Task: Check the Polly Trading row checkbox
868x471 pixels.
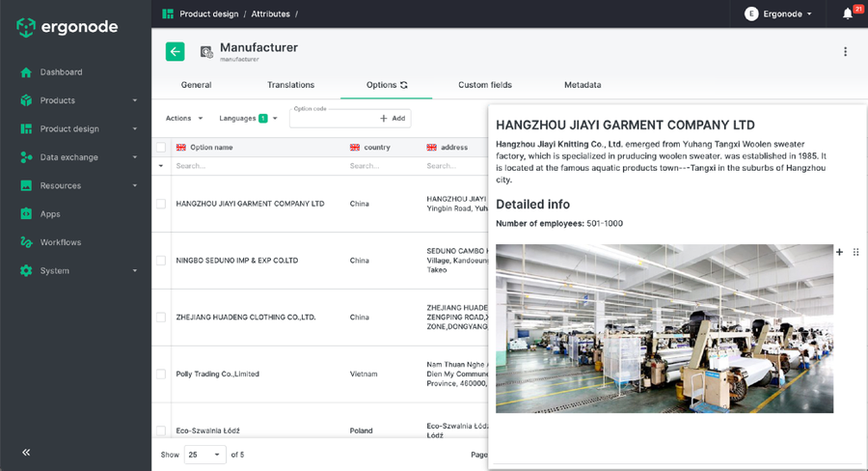Action: tap(161, 374)
